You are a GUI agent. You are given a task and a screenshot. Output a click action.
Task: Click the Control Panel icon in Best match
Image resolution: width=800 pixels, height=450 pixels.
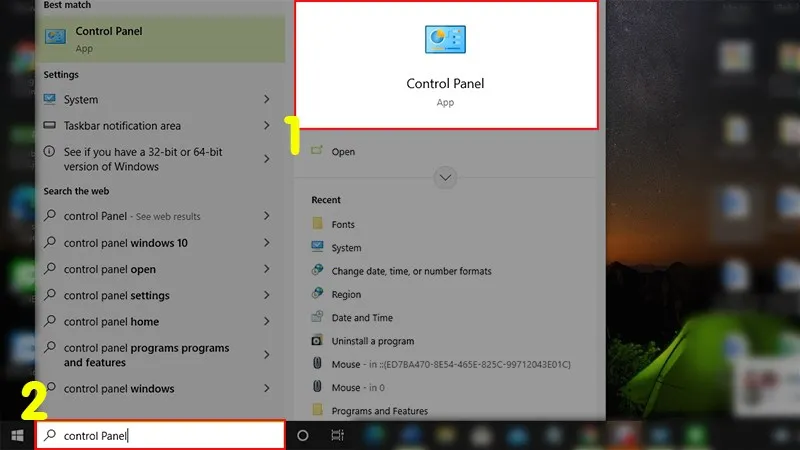pos(55,36)
